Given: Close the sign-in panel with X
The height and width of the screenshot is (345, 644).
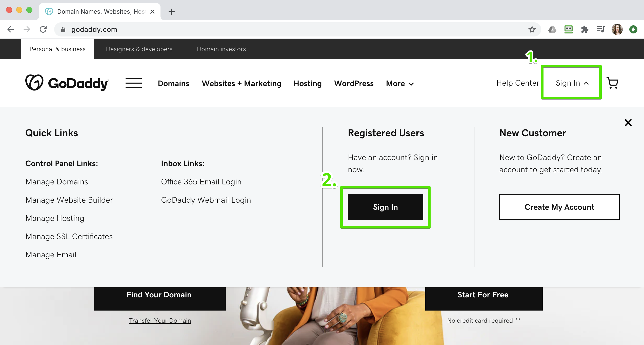Looking at the screenshot, I should click(x=628, y=123).
